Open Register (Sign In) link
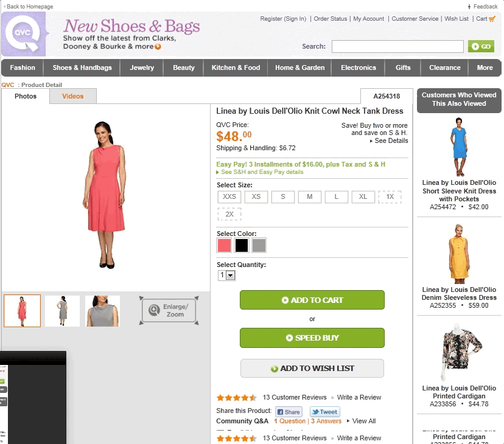 tap(283, 19)
